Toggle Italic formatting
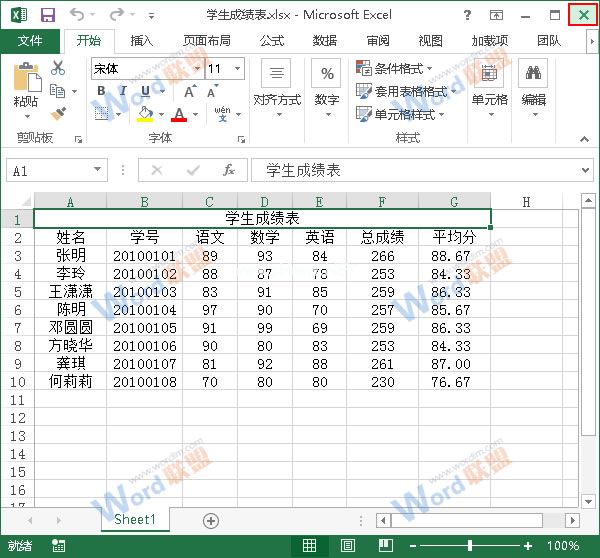The height and width of the screenshot is (558, 600). 122,91
